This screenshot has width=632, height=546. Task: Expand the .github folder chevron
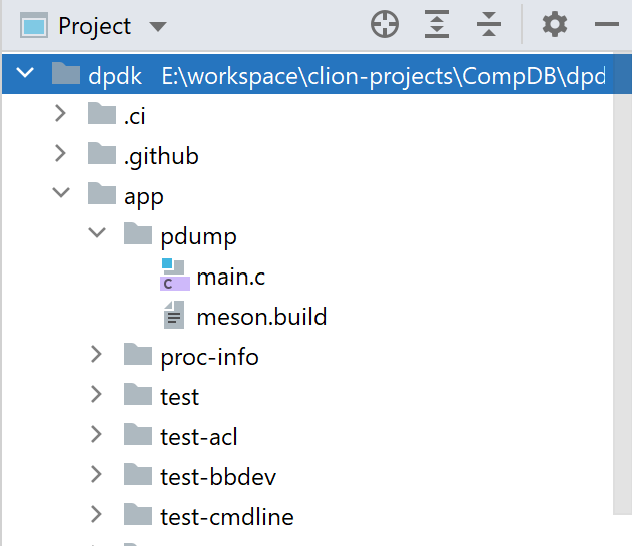pyautogui.click(x=60, y=154)
